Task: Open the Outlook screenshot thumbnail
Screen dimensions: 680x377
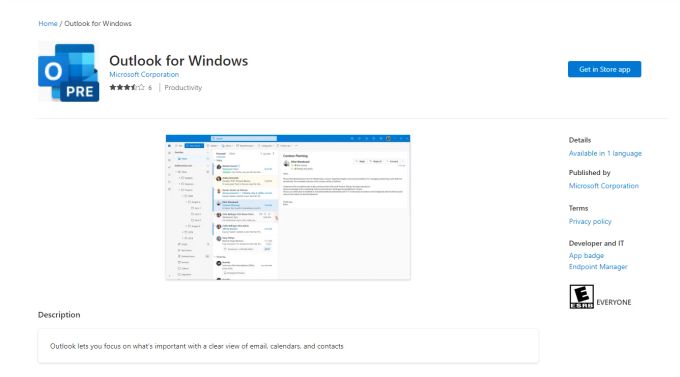Action: (288, 207)
